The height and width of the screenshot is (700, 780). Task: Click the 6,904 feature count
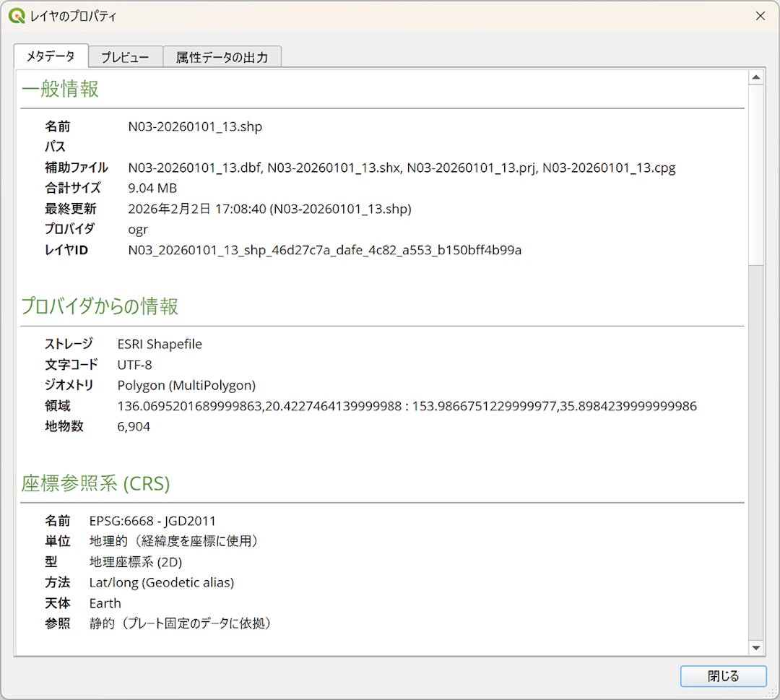click(x=134, y=426)
